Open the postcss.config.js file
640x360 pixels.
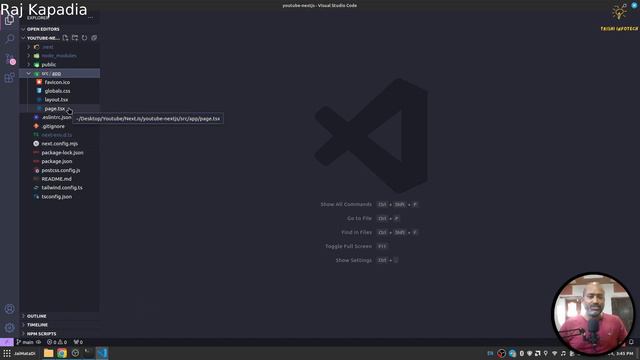pos(60,170)
